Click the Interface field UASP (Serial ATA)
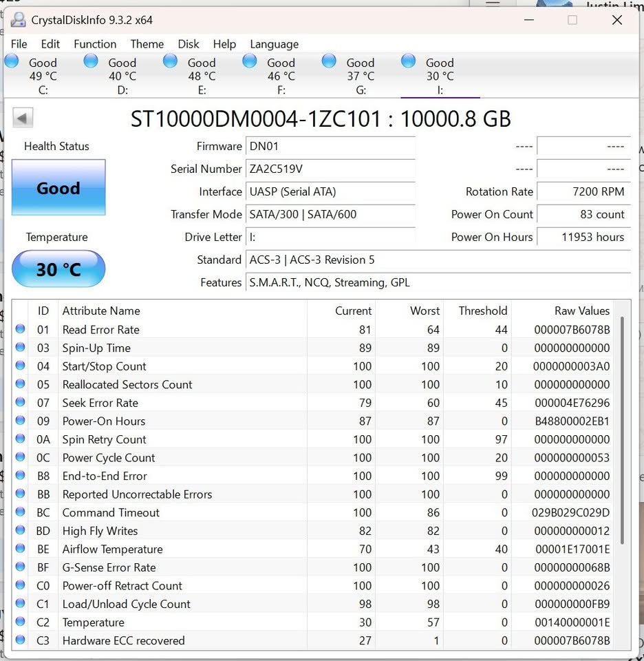The height and width of the screenshot is (661, 644). [331, 192]
